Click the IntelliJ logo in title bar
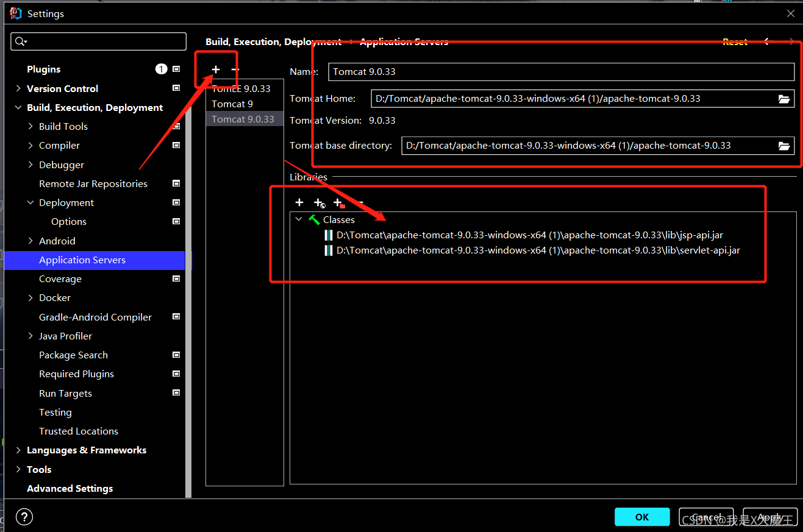 coord(16,13)
